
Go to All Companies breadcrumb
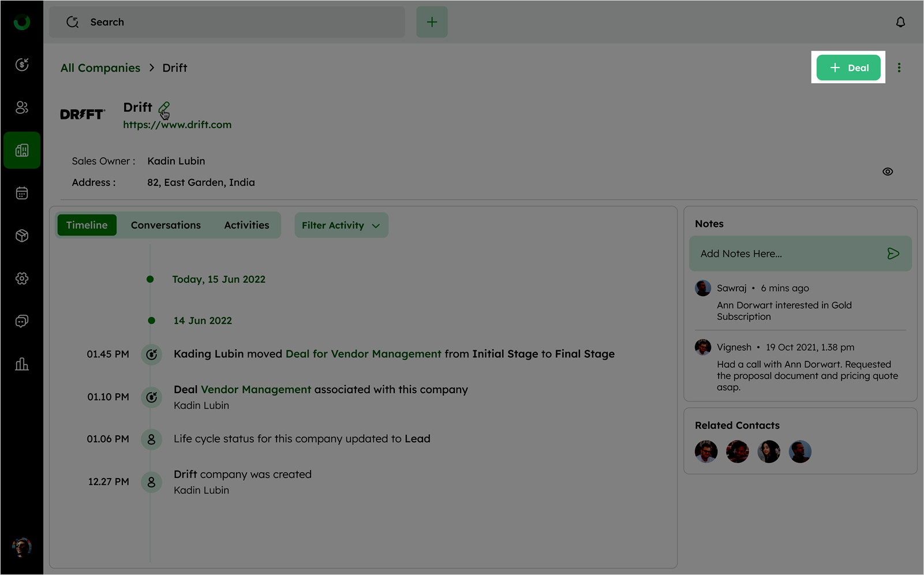pos(100,68)
